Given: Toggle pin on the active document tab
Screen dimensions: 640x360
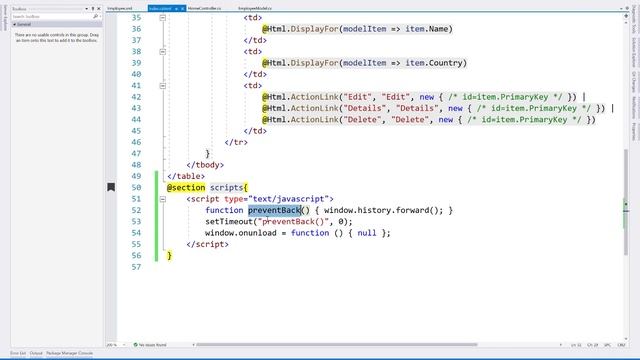Looking at the screenshot, I should [x=176, y=9].
